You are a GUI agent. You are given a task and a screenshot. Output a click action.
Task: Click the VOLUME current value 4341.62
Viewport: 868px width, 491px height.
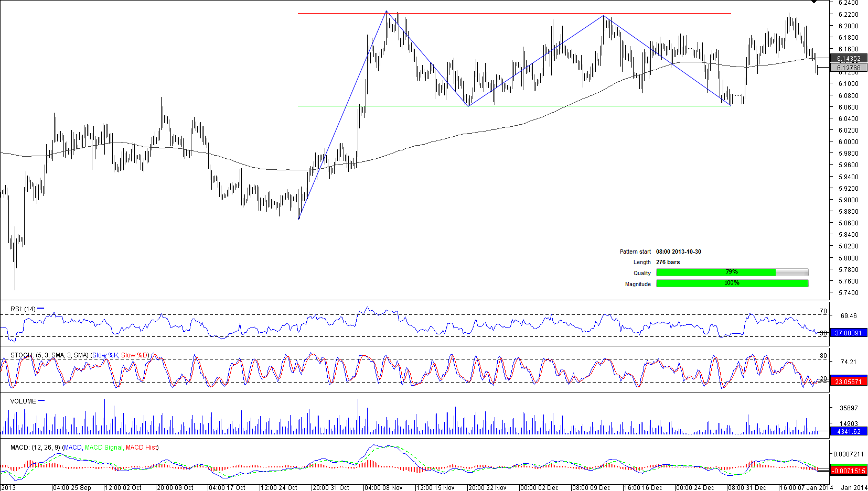pos(849,432)
